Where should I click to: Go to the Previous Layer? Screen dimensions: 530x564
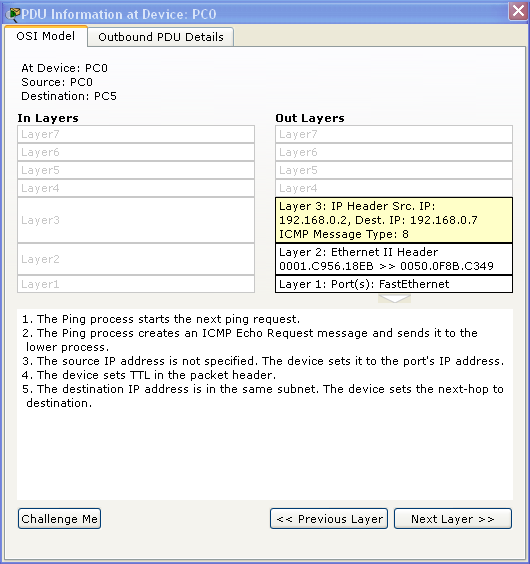329,519
